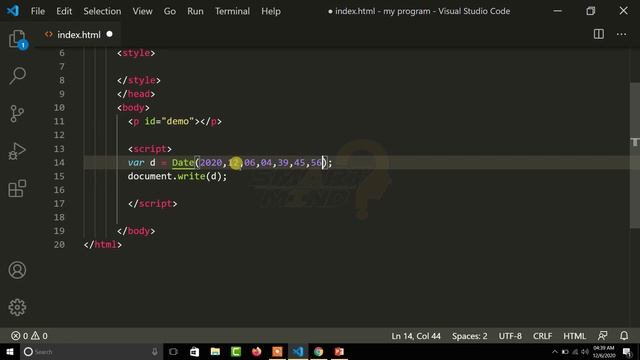Click the opening script tag on line 13
Screen dimensions: 640x360
click(150, 149)
